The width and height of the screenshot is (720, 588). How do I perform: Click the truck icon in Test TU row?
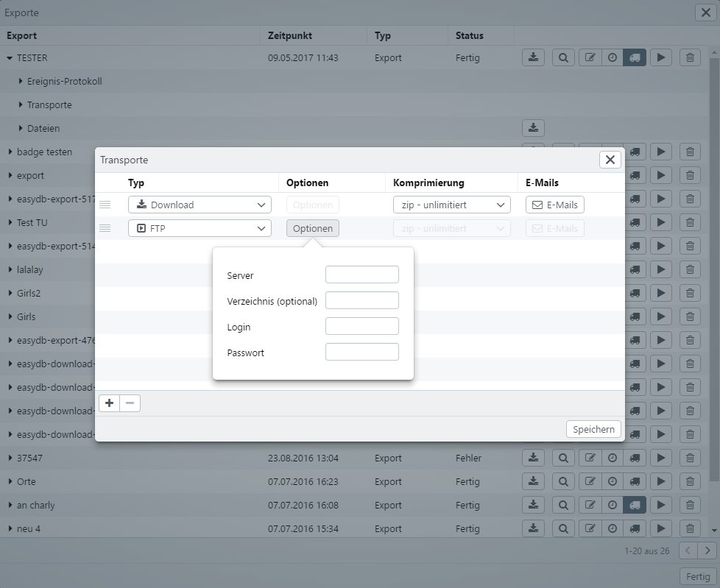pos(635,223)
